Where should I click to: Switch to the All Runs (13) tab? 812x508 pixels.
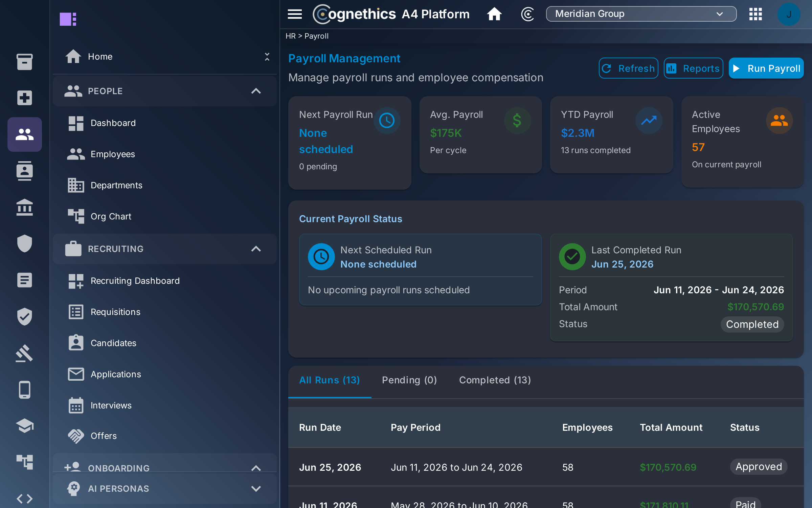pyautogui.click(x=330, y=380)
